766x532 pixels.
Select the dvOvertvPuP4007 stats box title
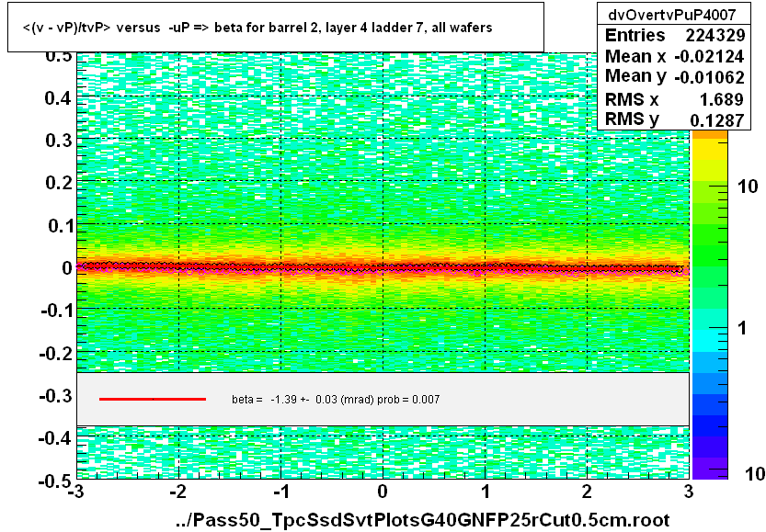point(671,15)
